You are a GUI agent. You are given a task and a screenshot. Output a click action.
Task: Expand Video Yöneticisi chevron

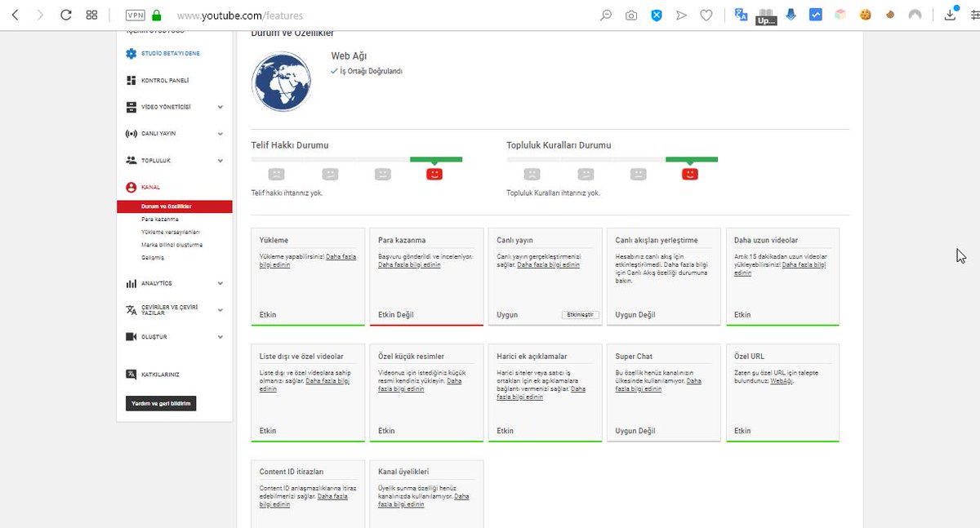pos(220,107)
